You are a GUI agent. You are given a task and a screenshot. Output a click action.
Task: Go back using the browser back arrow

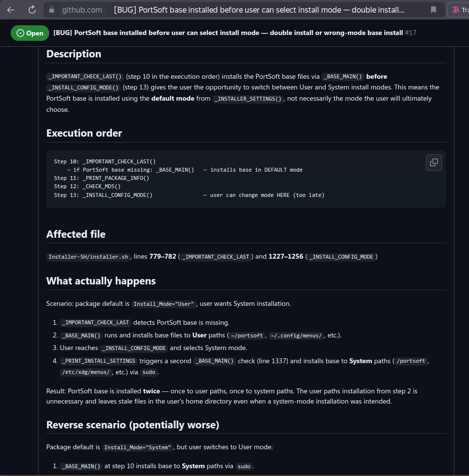[11, 10]
